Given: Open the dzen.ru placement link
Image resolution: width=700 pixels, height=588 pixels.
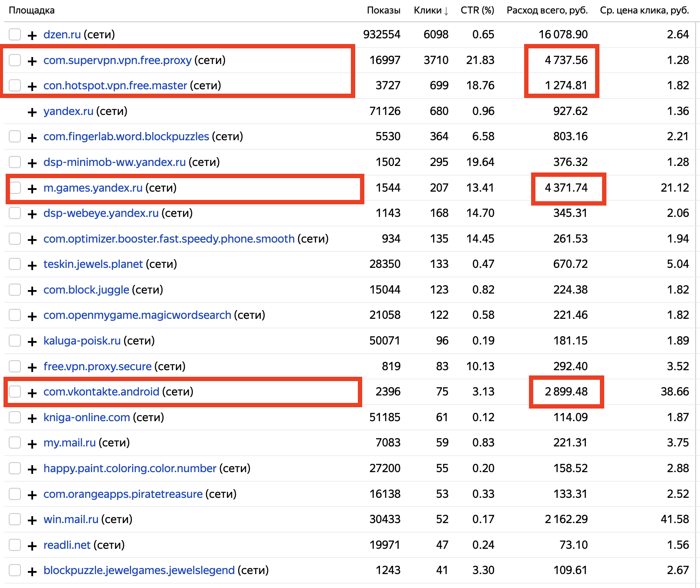Looking at the screenshot, I should click(62, 34).
